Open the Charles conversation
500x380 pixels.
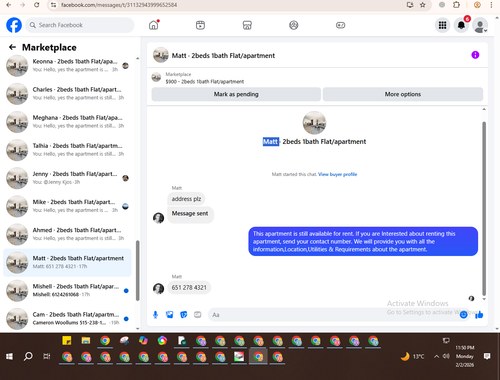[x=68, y=94]
